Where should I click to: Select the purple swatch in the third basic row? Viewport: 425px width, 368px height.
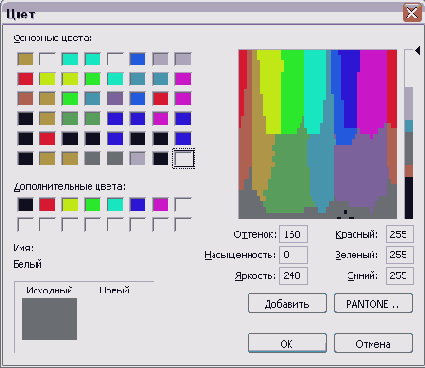click(115, 99)
